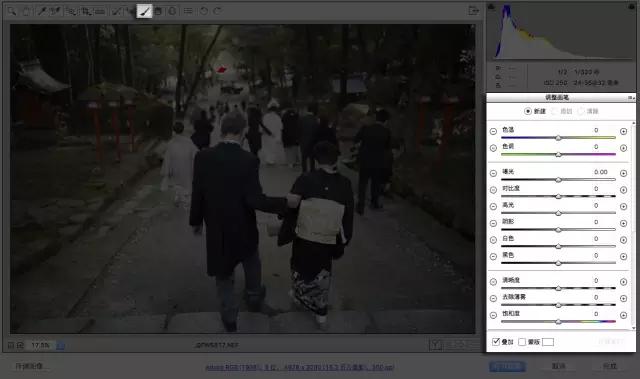This screenshot has height=379, width=640.
Task: Click the minus button for 高光
Action: pos(493,206)
